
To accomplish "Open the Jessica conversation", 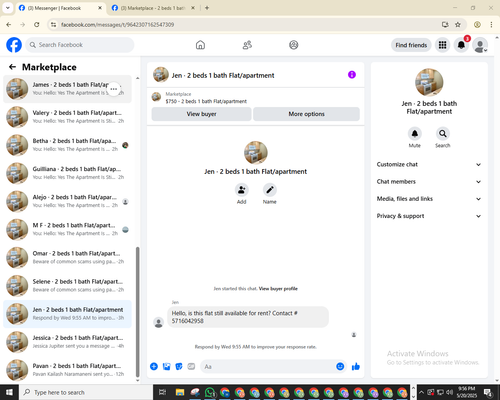I will pyautogui.click(x=67, y=342).
